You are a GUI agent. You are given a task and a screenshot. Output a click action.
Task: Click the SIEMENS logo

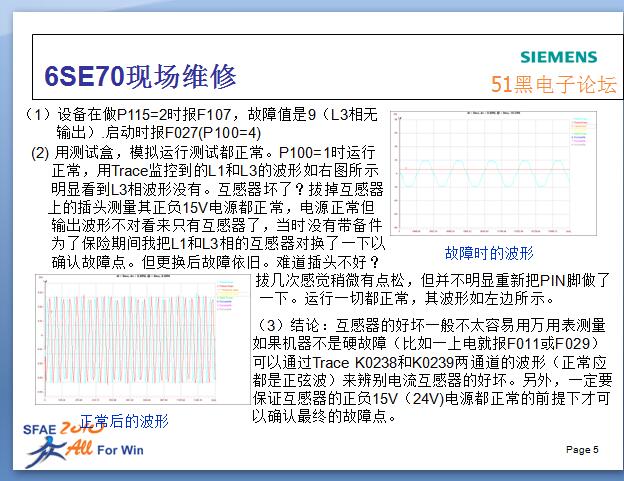tap(559, 57)
